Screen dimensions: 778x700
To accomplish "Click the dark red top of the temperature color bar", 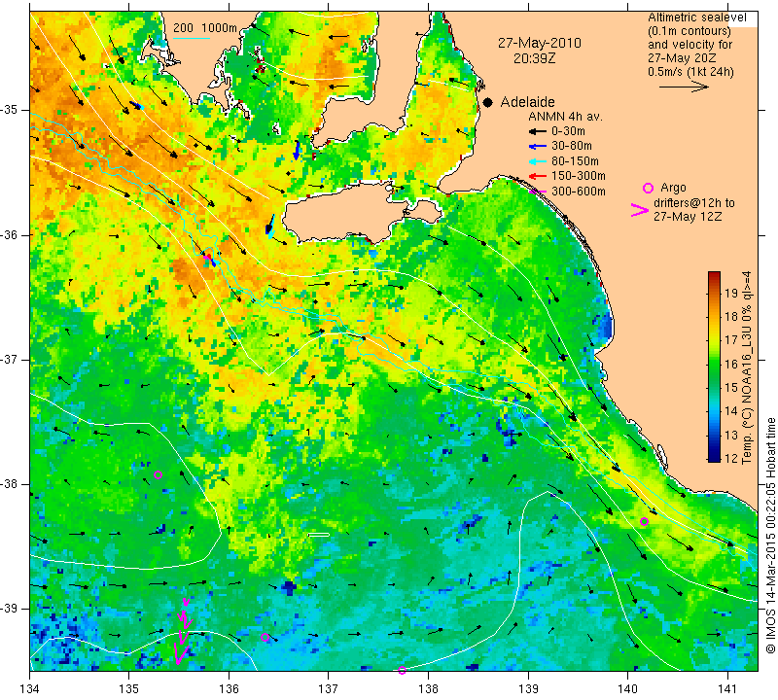I will tap(714, 274).
